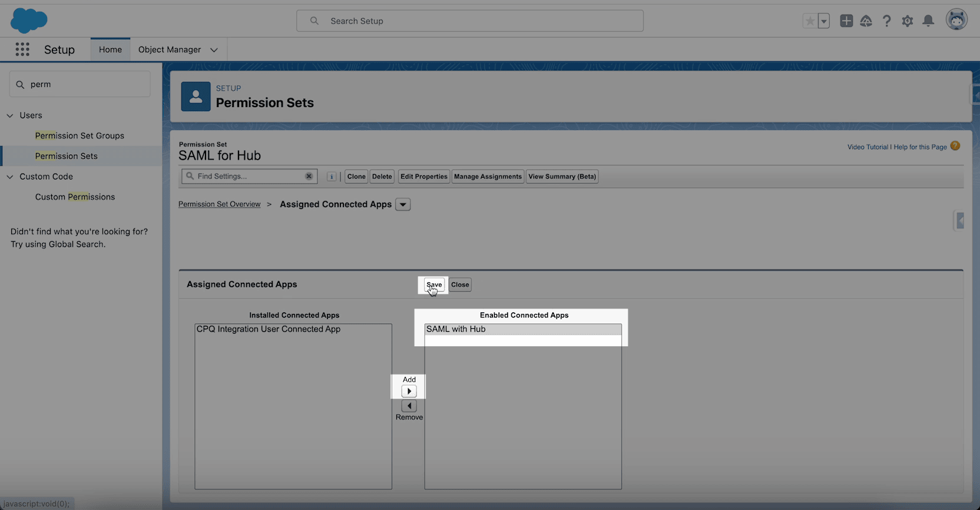Viewport: 980px width, 510px height.
Task: Click the info 'i' icon beside Find Settings
Action: (332, 177)
